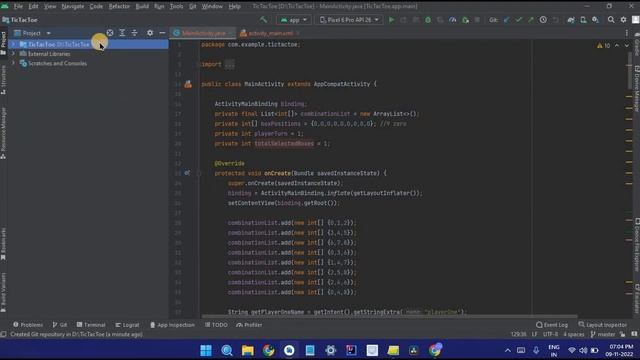This screenshot has width=640, height=360.
Task: Toggle the read-only lock icon in status bar
Action: pos(622,334)
